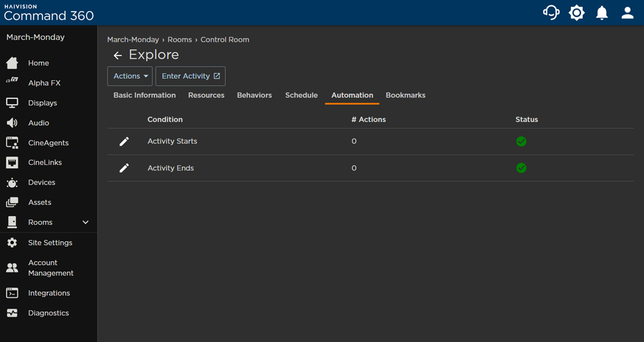The height and width of the screenshot is (342, 644).
Task: Follow the Rooms breadcrumb link
Action: [180, 40]
